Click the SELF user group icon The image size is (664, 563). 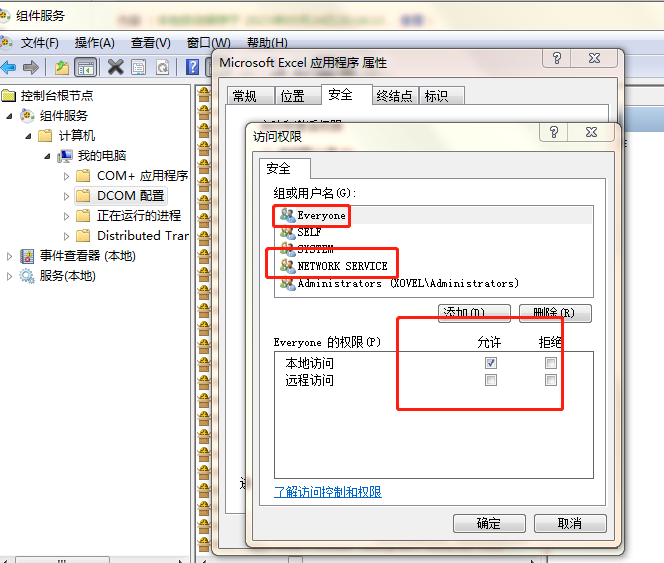(288, 232)
